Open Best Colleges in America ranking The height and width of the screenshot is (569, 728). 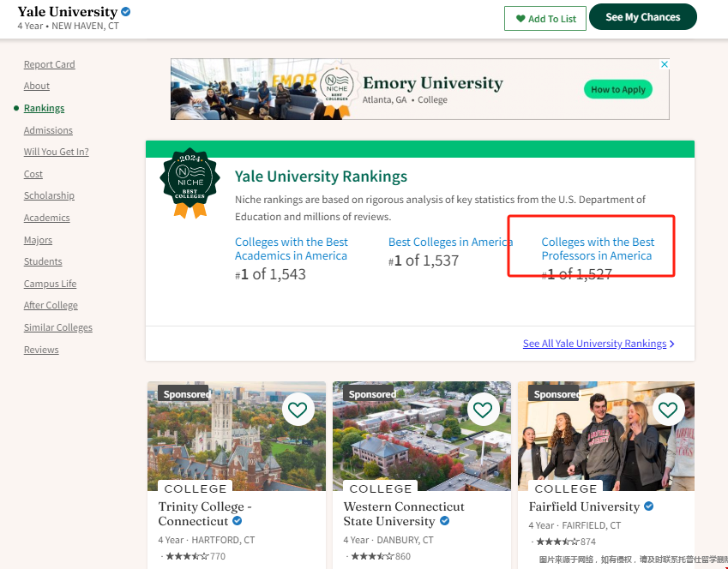coord(450,242)
